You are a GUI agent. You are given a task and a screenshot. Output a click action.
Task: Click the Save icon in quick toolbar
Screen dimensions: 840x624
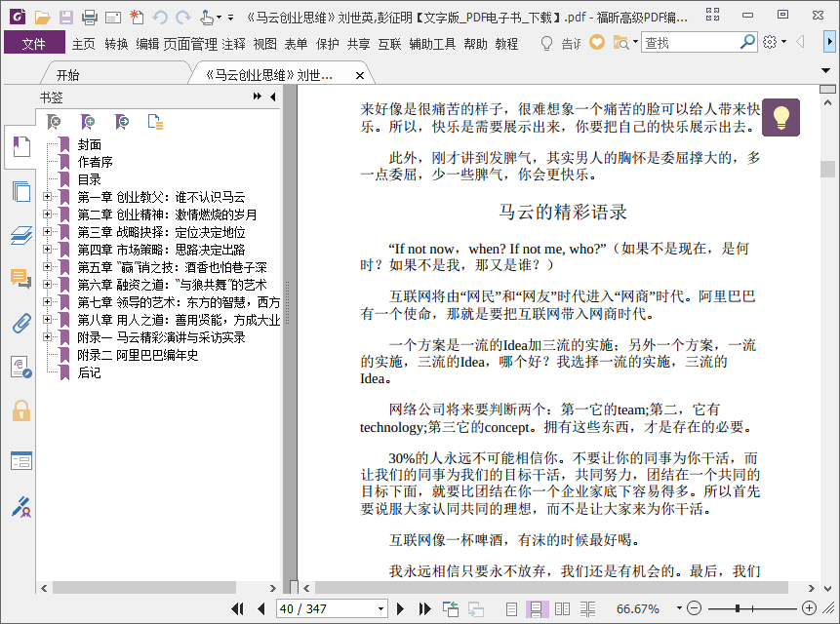click(x=66, y=18)
